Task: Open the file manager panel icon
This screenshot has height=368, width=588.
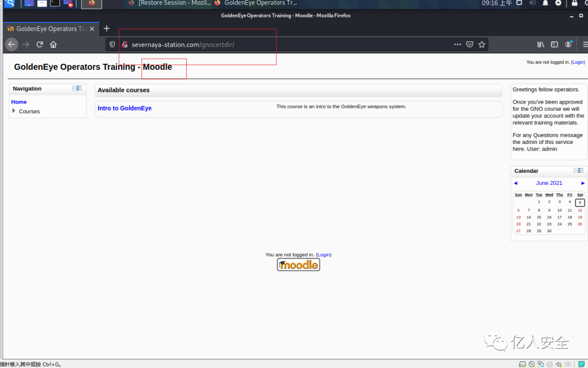Action: click(42, 3)
